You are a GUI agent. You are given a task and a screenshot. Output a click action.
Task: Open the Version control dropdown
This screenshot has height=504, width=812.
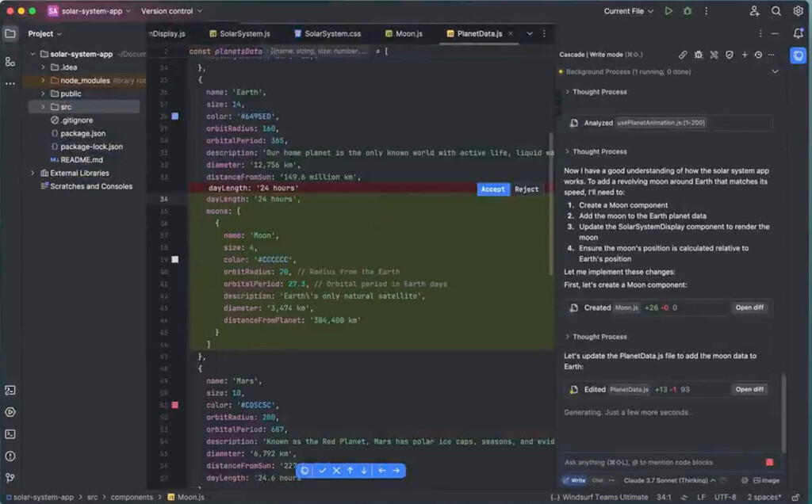click(x=171, y=11)
